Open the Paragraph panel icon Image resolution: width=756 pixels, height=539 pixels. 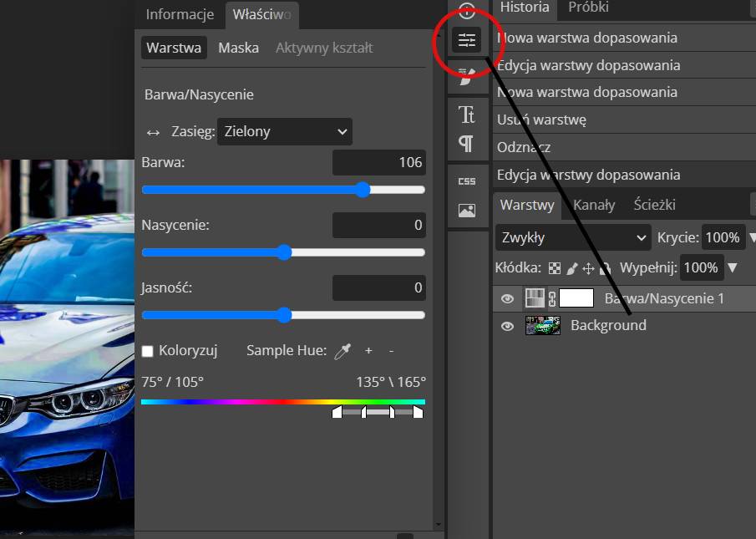click(466, 144)
